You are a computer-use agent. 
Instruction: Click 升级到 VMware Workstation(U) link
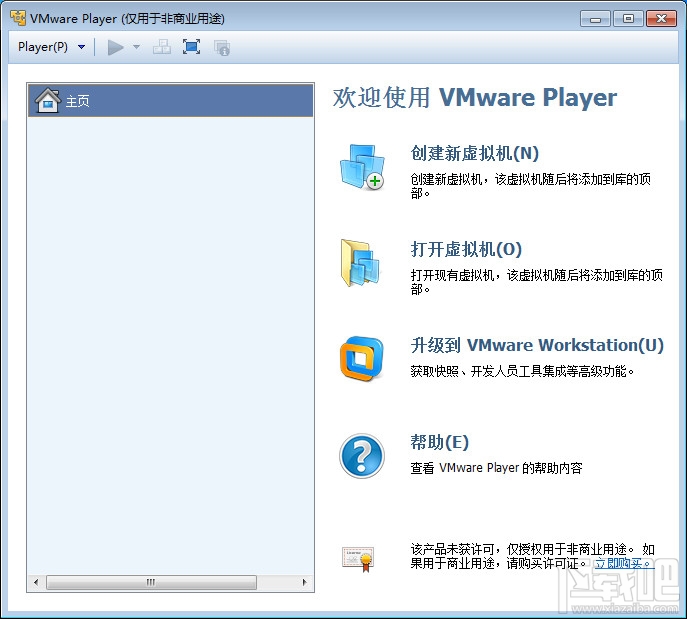pyautogui.click(x=537, y=345)
